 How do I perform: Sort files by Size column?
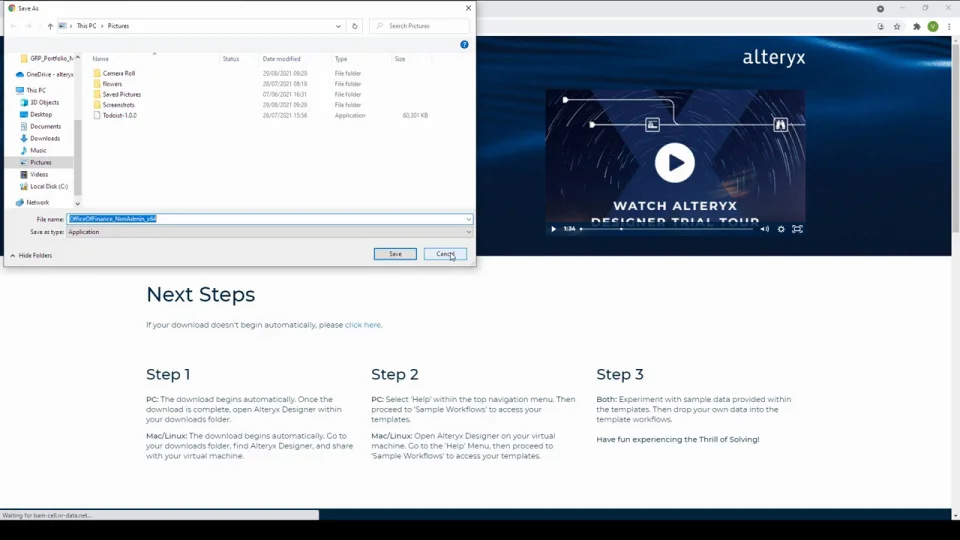click(400, 59)
